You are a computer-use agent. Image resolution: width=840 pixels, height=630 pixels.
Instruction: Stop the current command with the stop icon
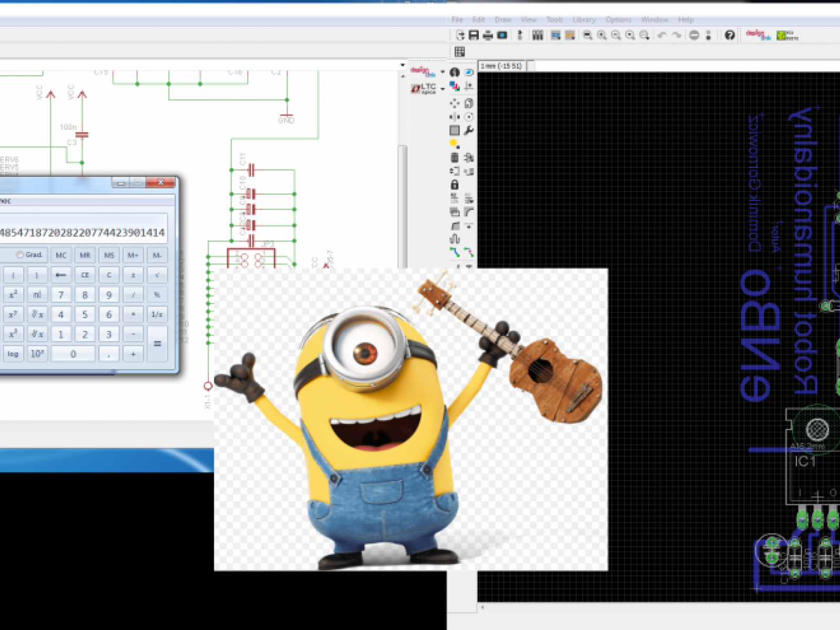694,35
